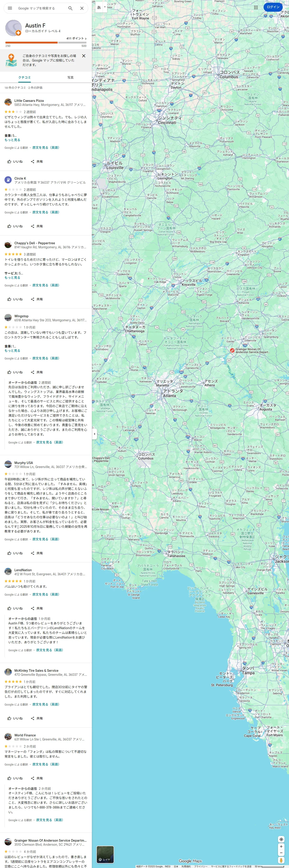Expand もっと見る in Wingstop review
The width and height of the screenshot is (289, 868).
[12, 351]
